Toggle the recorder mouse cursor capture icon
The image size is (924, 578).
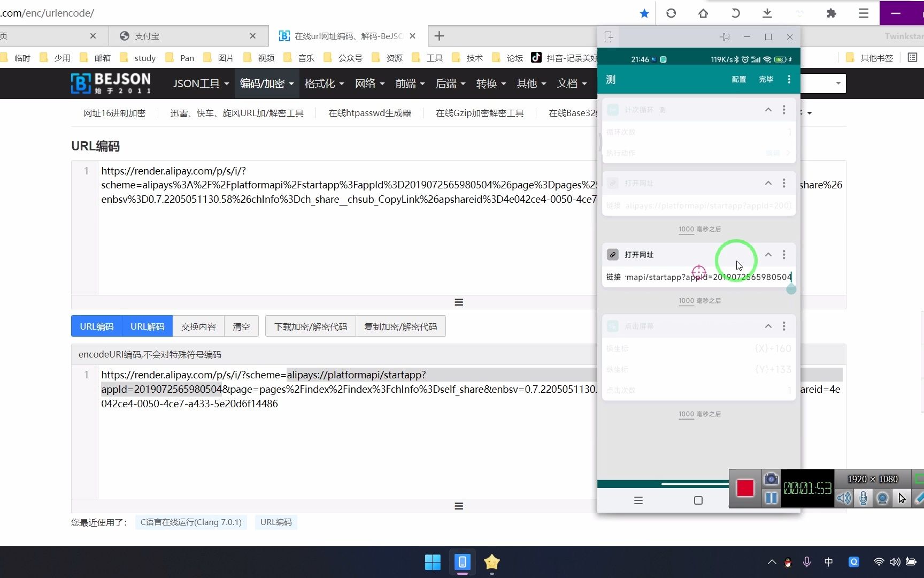click(902, 498)
